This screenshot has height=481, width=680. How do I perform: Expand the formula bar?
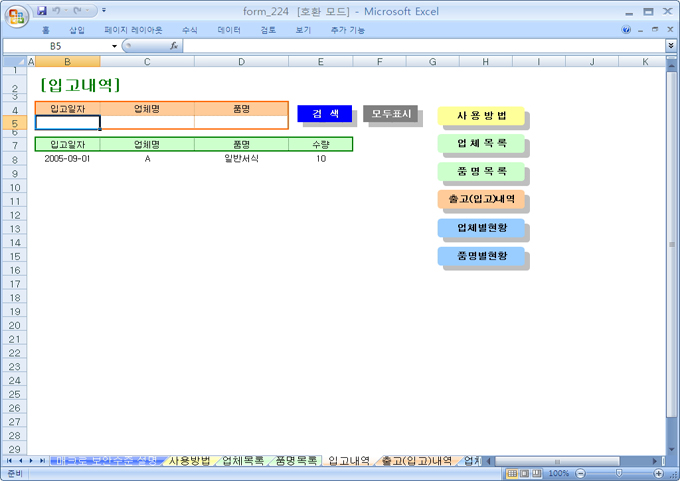(x=670, y=46)
